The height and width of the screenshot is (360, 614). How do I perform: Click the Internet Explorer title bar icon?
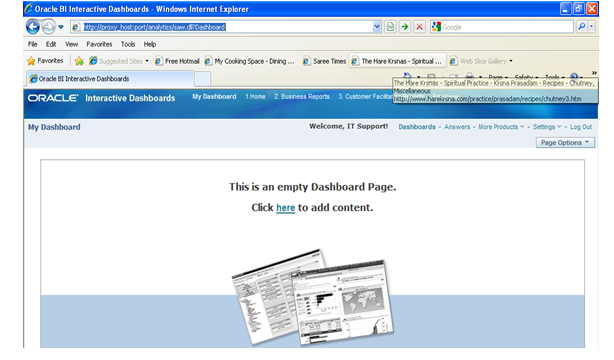point(29,9)
